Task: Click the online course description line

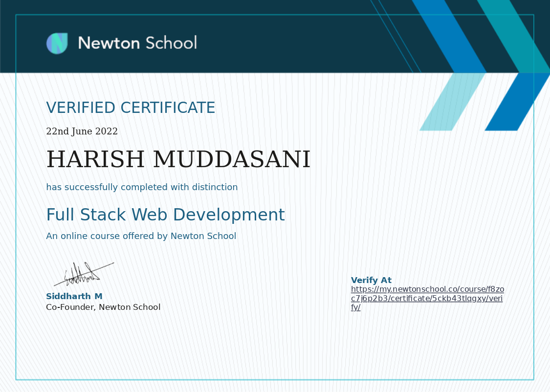Action: pos(142,236)
